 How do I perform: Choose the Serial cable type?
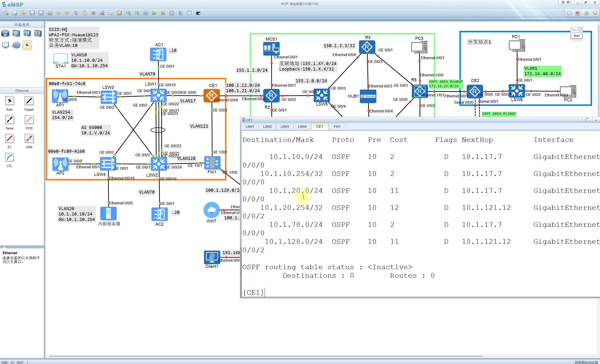[9, 120]
